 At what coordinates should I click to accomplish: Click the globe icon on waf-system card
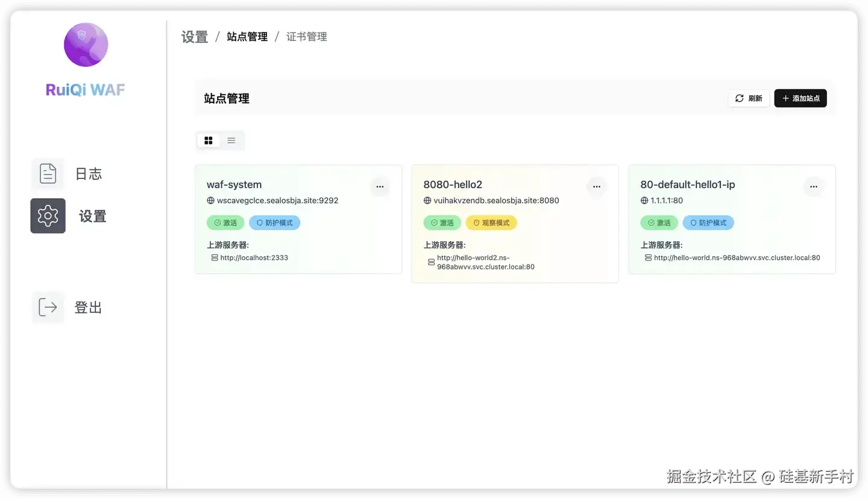[x=209, y=200]
